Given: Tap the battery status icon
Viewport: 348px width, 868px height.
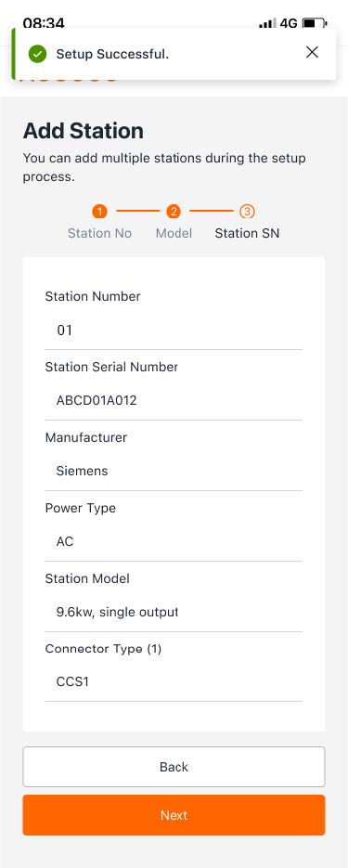Looking at the screenshot, I should [315, 23].
